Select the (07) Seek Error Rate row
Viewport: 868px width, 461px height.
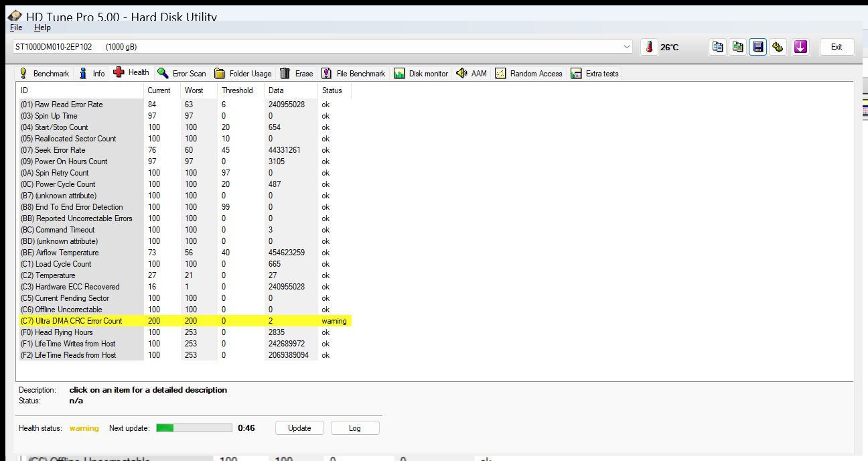coord(184,150)
